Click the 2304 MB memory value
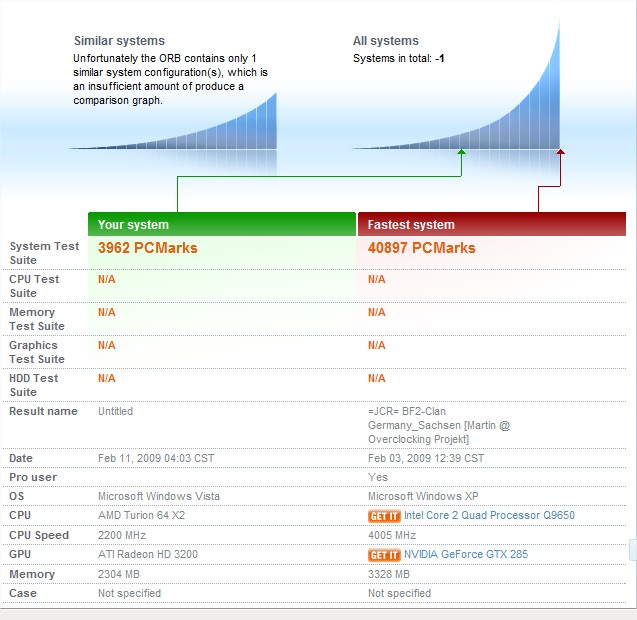This screenshot has width=637, height=620. tap(119, 574)
